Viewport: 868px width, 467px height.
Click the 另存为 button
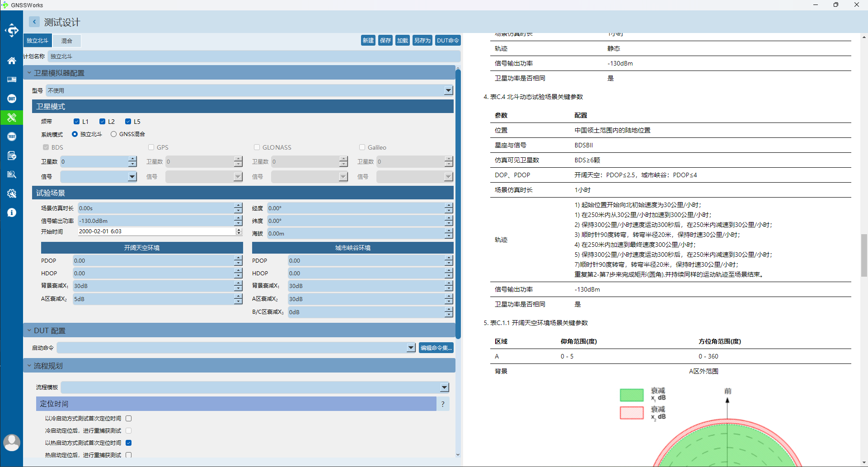pyautogui.click(x=422, y=41)
